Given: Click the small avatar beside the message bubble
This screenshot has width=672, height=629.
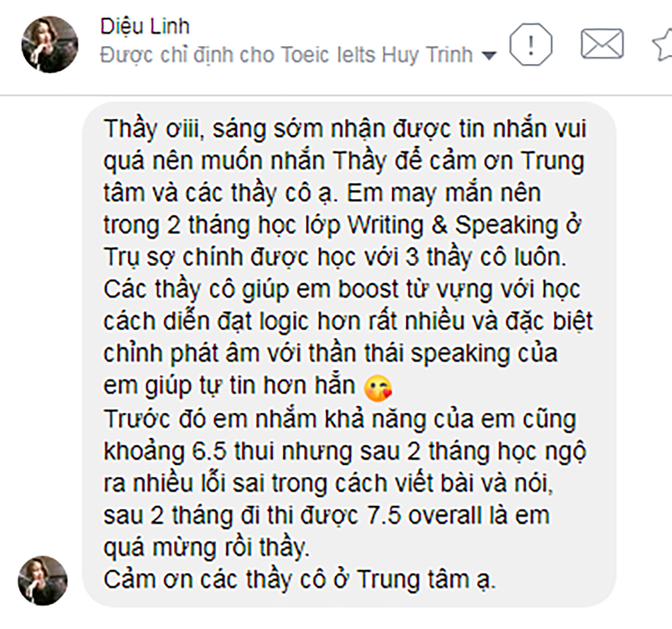Looking at the screenshot, I should click(x=43, y=580).
